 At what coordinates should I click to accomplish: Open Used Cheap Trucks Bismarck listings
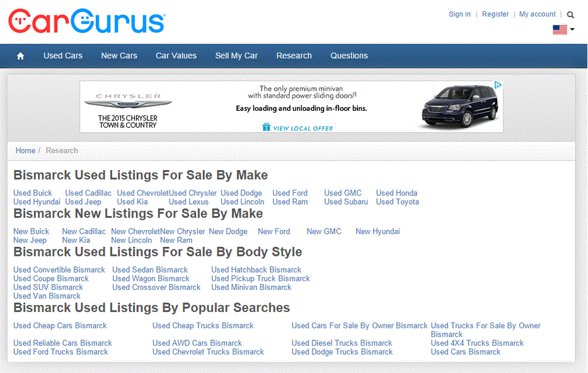click(203, 326)
